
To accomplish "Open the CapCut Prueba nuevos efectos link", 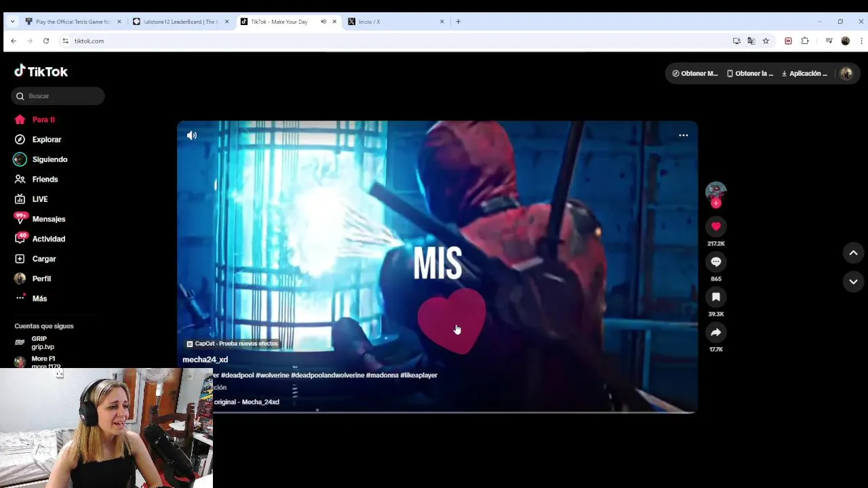I will click(x=232, y=344).
